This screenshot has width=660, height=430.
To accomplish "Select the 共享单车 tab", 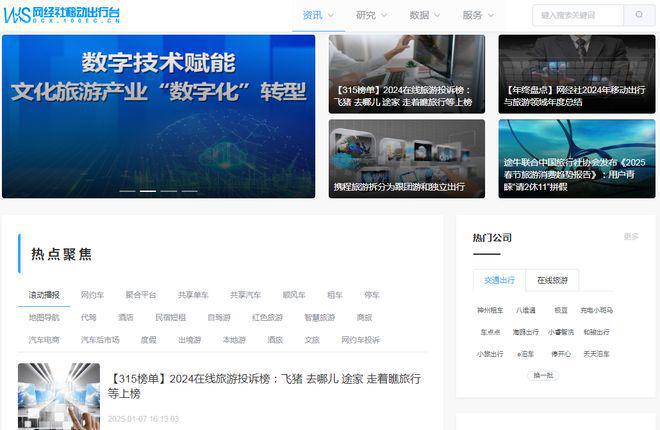I will point(193,295).
